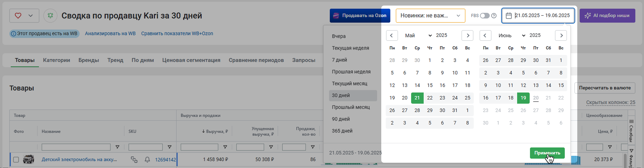
Task: Open the SKU column filter icon
Action: (x=169, y=147)
